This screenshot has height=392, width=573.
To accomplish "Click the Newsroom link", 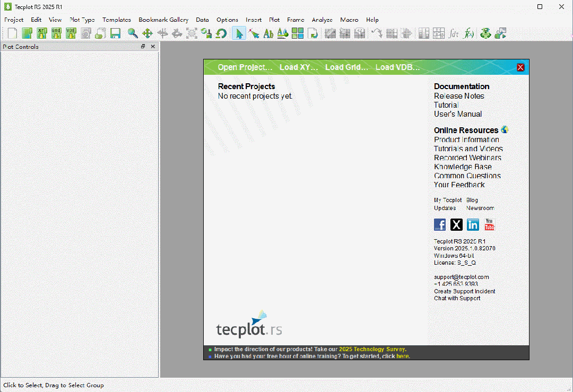I will pos(480,208).
